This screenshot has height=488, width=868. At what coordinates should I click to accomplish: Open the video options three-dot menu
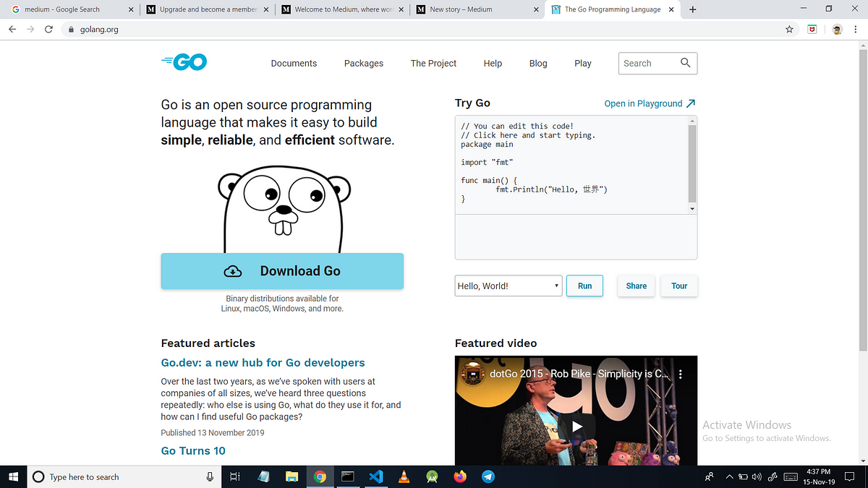681,374
